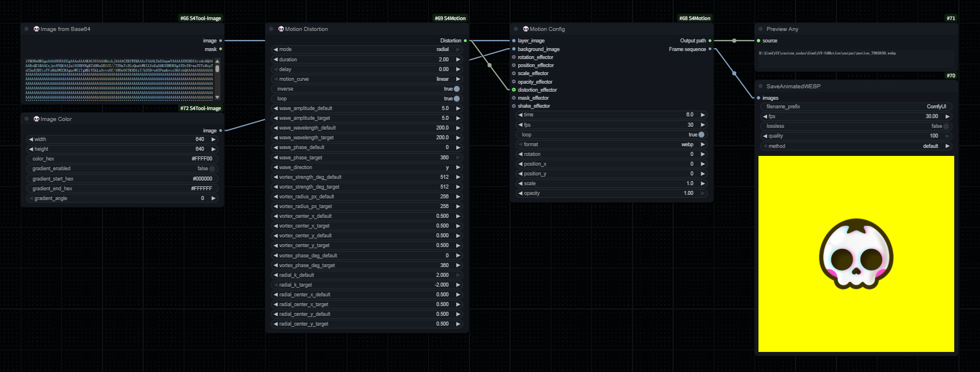Click the distortion_effector input port
The image size is (980, 372).
[x=514, y=90]
